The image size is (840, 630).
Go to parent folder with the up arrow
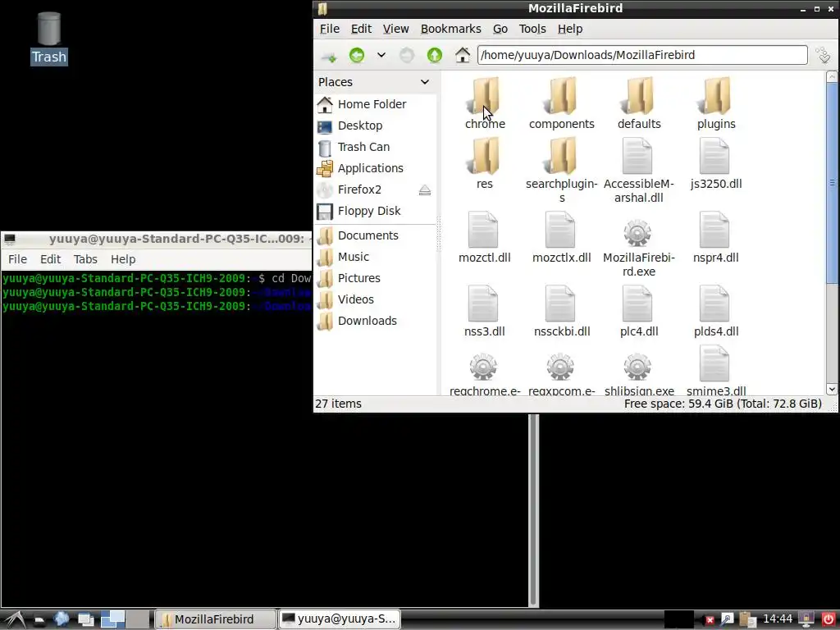(435, 55)
